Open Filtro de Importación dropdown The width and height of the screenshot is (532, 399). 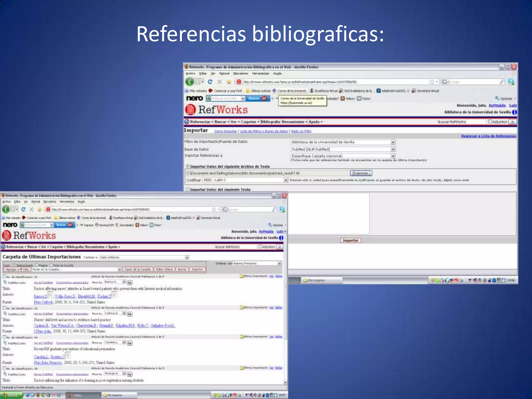pos(343,142)
